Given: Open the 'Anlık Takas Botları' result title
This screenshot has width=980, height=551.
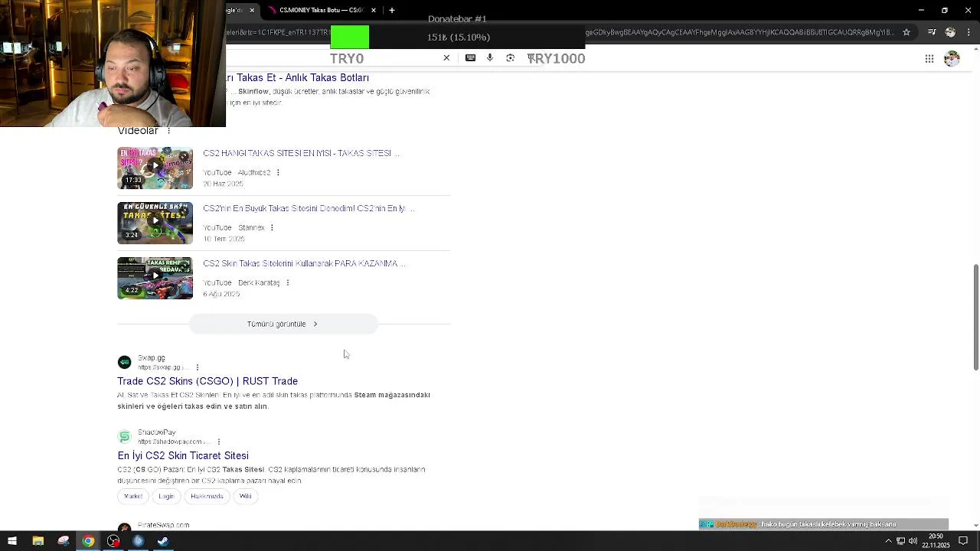Looking at the screenshot, I should [x=298, y=77].
